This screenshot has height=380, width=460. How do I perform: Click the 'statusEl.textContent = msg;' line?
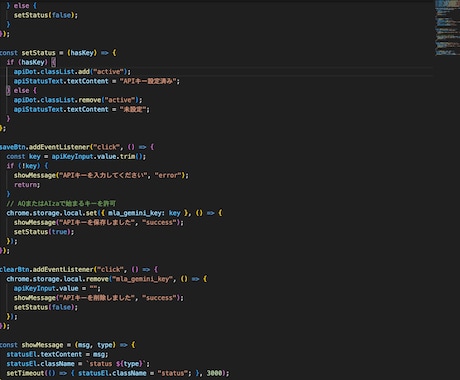[57, 354]
